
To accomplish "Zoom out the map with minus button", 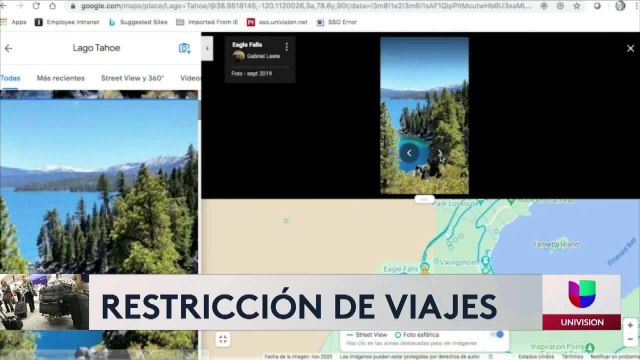I will (630, 339).
